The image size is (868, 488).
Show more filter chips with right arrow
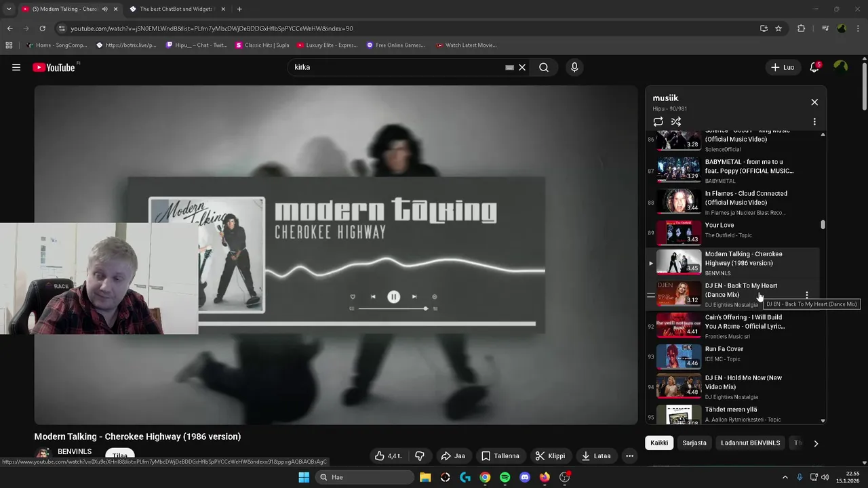click(x=816, y=443)
